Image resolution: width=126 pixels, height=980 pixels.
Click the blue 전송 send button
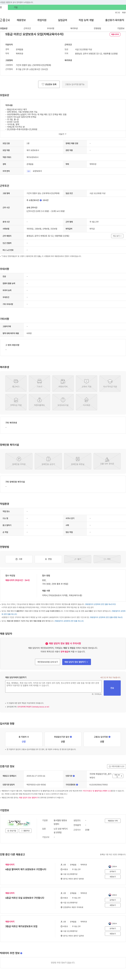click(x=112, y=688)
